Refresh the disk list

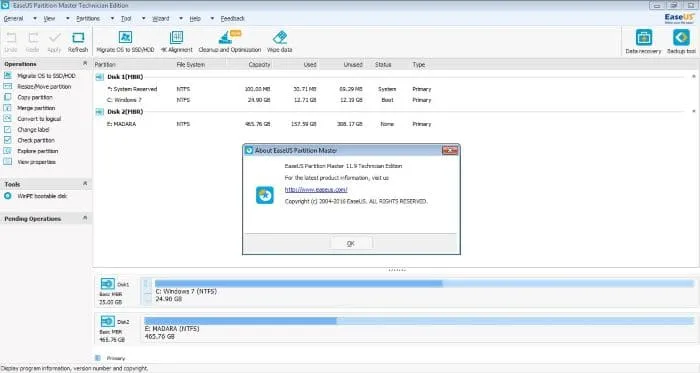tap(78, 42)
